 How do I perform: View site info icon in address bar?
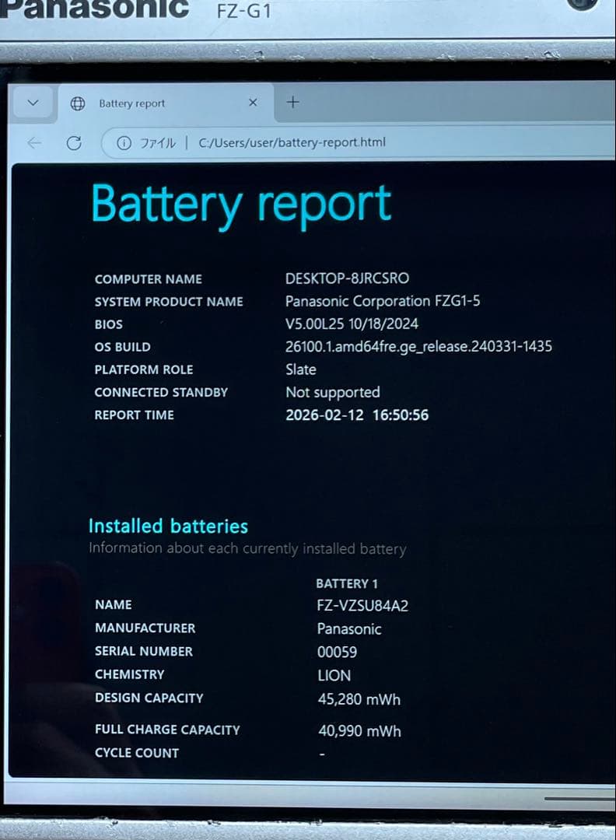point(124,143)
